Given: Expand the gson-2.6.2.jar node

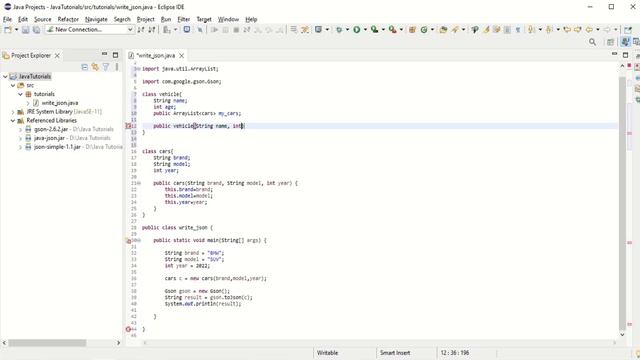Looking at the screenshot, I should (20, 129).
